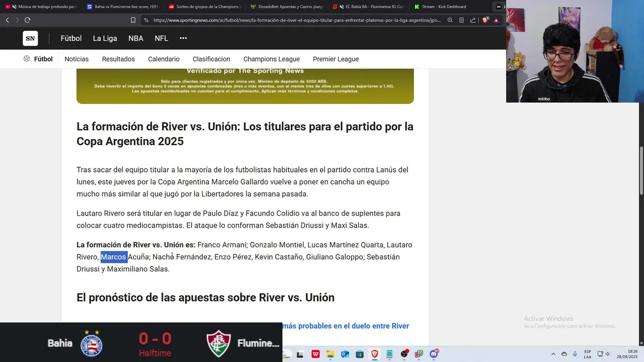
Task: Open the three-dots more sports menu
Action: 183,38
